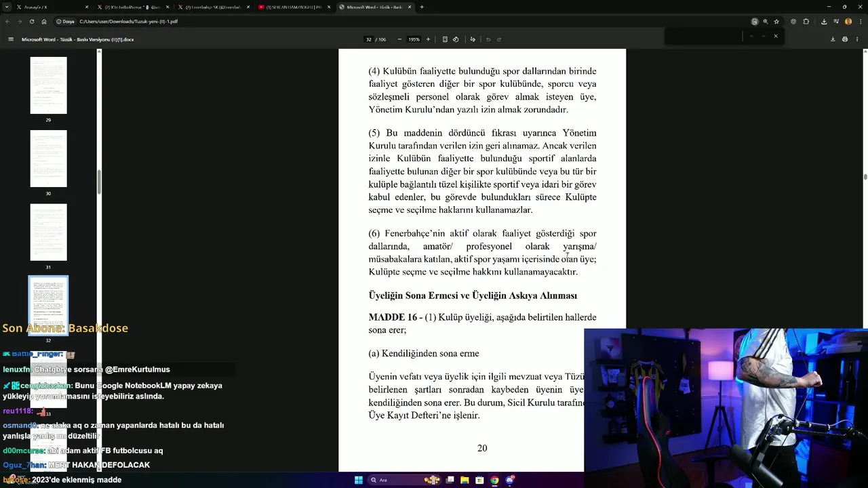Open the PDF viewer more actions menu
This screenshot has width=868, height=488.
coord(857,39)
